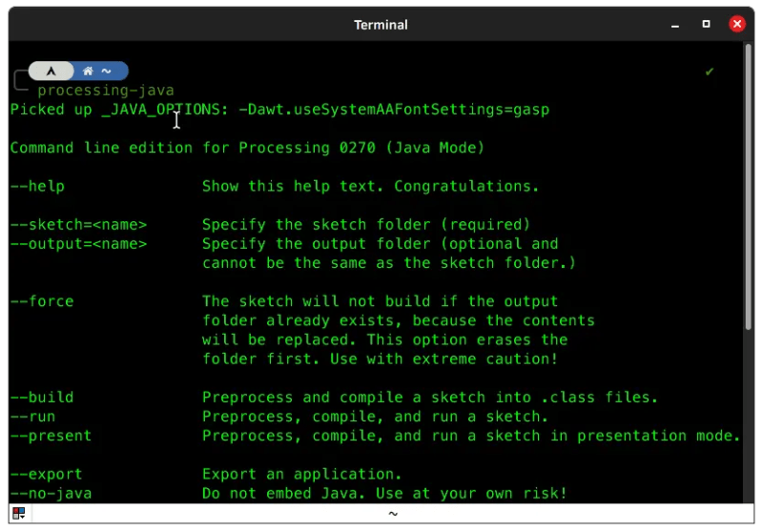This screenshot has height=532, width=763.
Task: Click 'Use with extreme caution!' text
Action: [x=443, y=359]
